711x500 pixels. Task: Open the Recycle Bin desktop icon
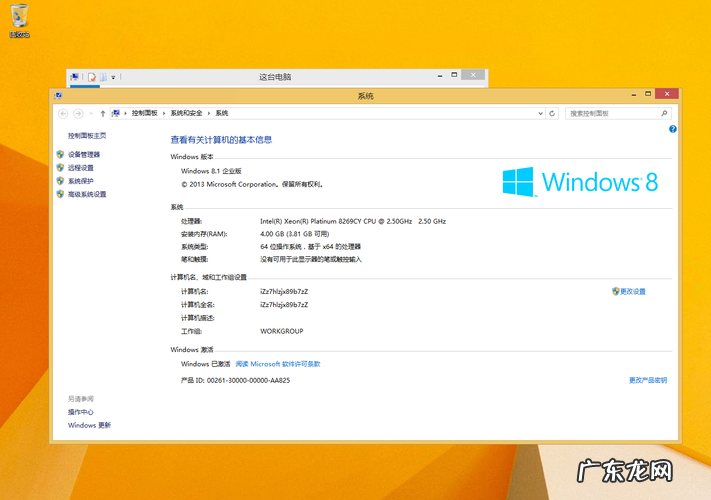19,20
